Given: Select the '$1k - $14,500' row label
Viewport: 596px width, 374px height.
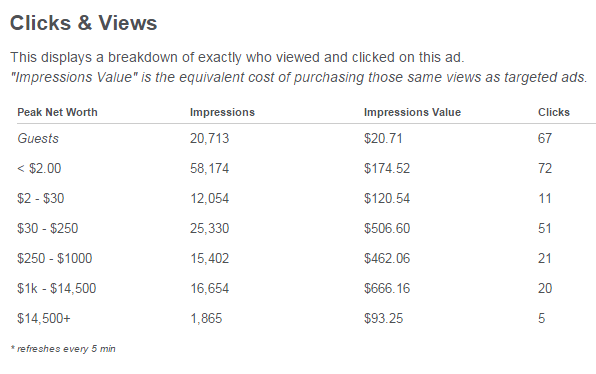Looking at the screenshot, I should (x=57, y=288).
